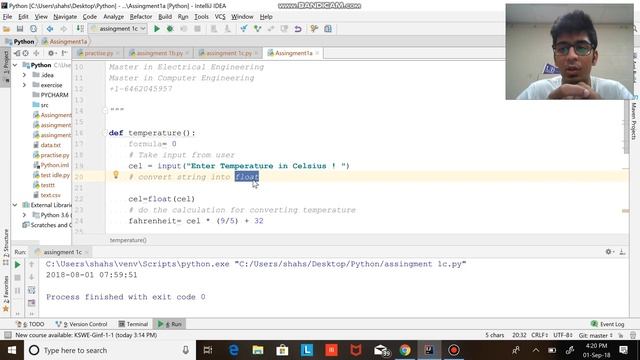Collapse the def temperature fold marker

(105, 133)
